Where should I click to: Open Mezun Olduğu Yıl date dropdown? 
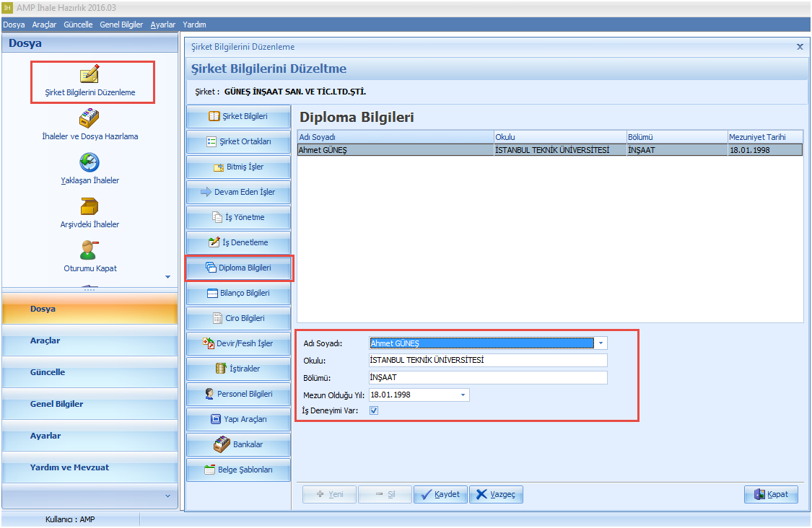pos(463,395)
